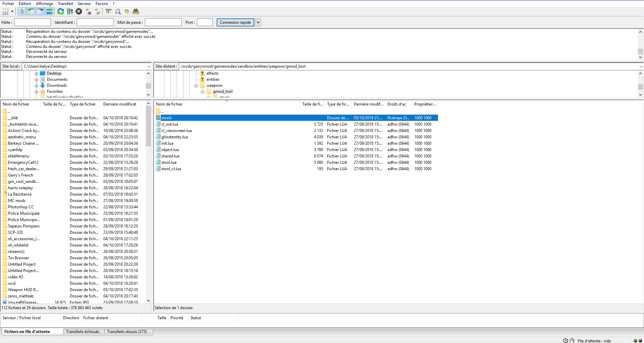Open quick connect history dropdown

point(258,22)
